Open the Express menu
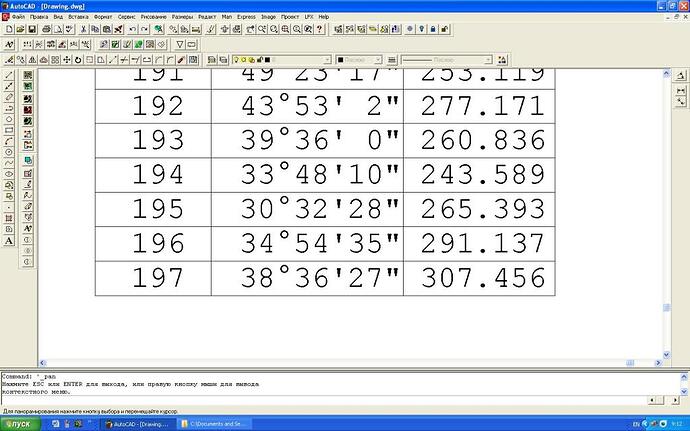 (246, 17)
